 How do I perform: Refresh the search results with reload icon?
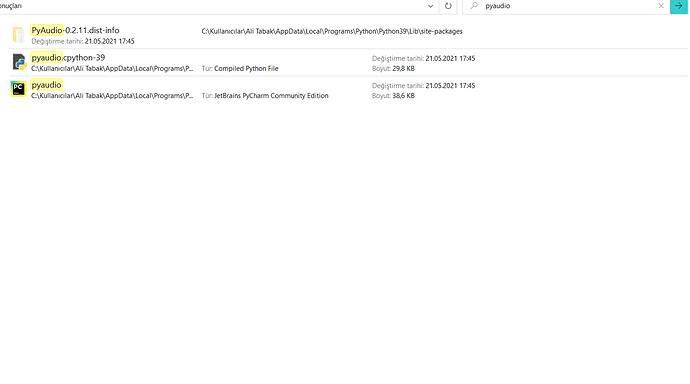pyautogui.click(x=448, y=6)
